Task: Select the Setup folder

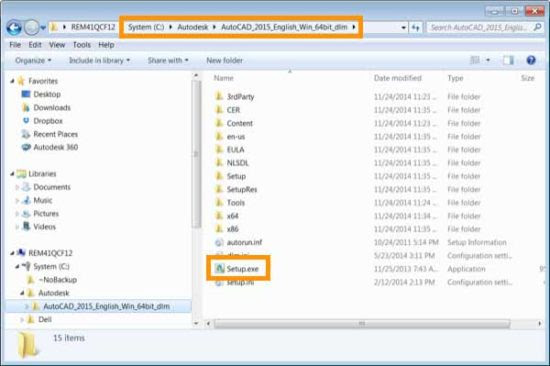Action: coord(236,177)
